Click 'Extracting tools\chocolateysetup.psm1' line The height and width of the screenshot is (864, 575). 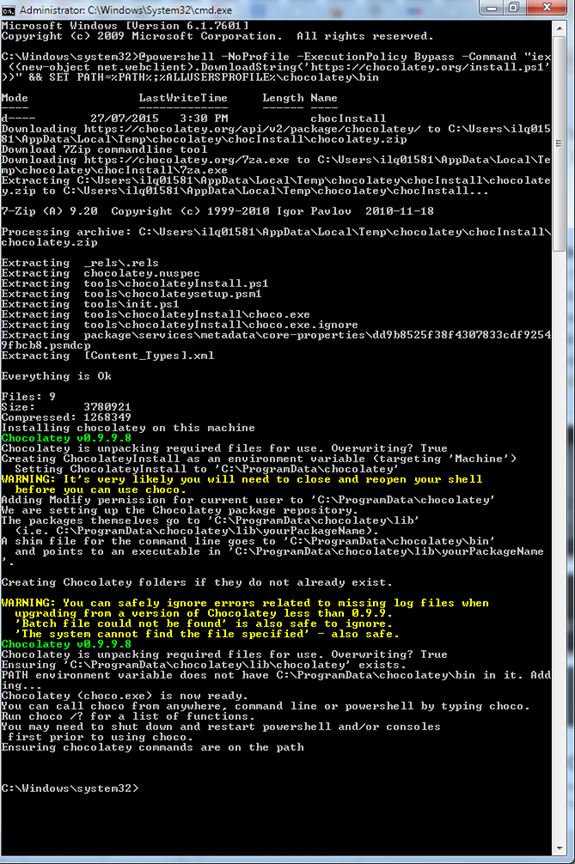pos(132,294)
